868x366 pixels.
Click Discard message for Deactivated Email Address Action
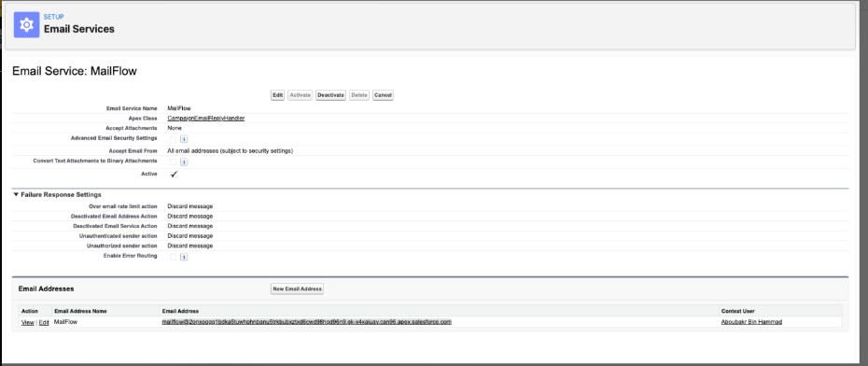tap(189, 216)
